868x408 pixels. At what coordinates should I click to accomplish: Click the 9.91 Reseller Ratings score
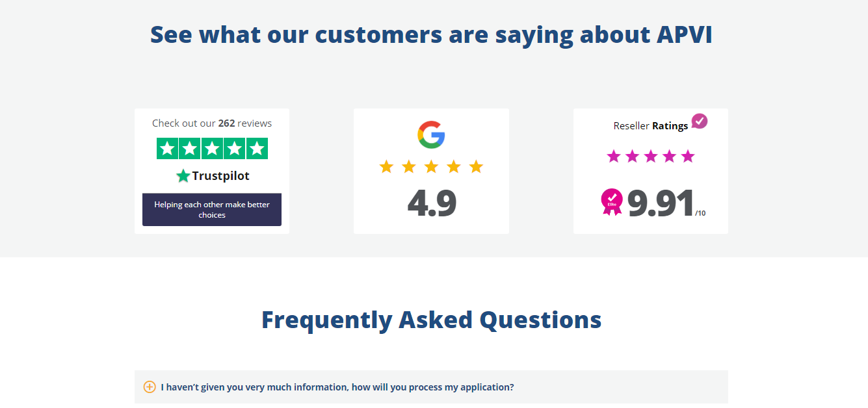click(661, 203)
